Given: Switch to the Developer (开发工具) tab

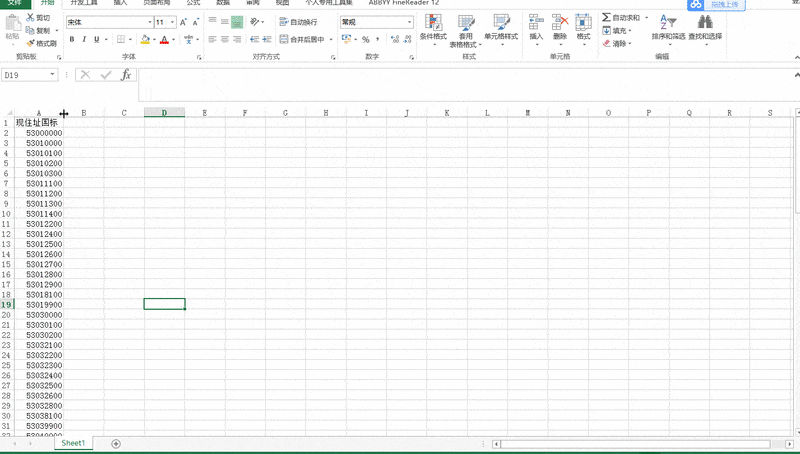Looking at the screenshot, I should (84, 3).
